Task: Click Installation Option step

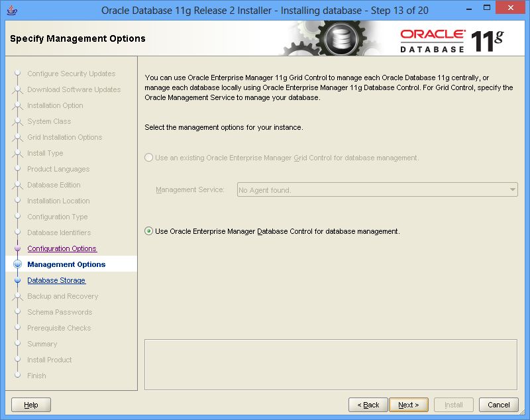Action: coord(55,105)
